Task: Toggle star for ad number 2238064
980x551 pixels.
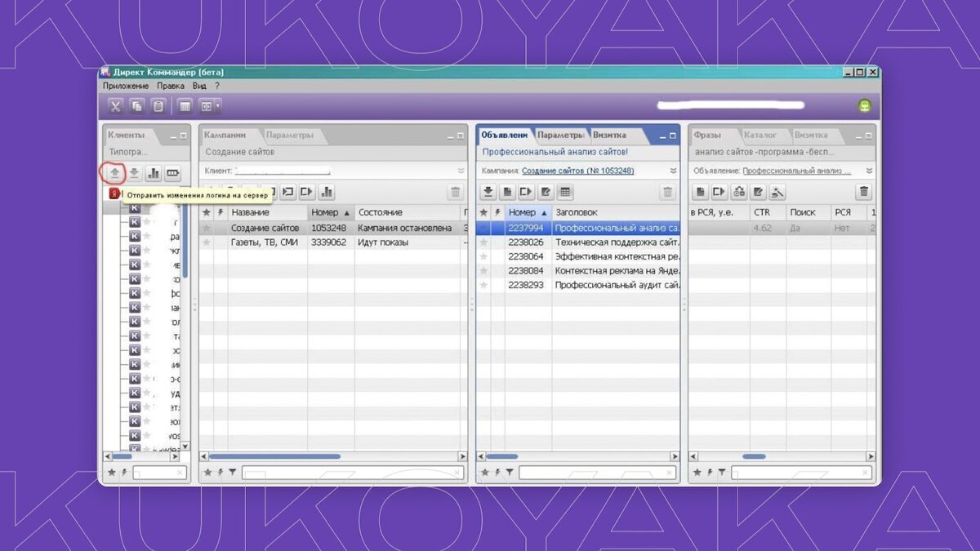Action: click(483, 256)
